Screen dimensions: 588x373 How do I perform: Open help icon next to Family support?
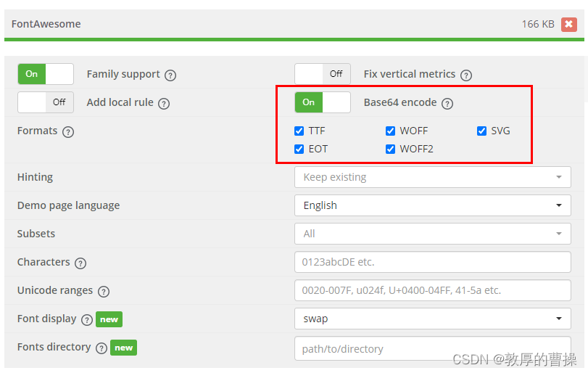[170, 75]
